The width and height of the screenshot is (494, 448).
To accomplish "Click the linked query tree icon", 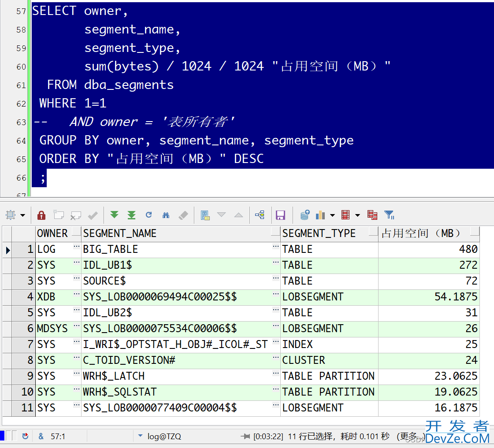I will tap(260, 215).
